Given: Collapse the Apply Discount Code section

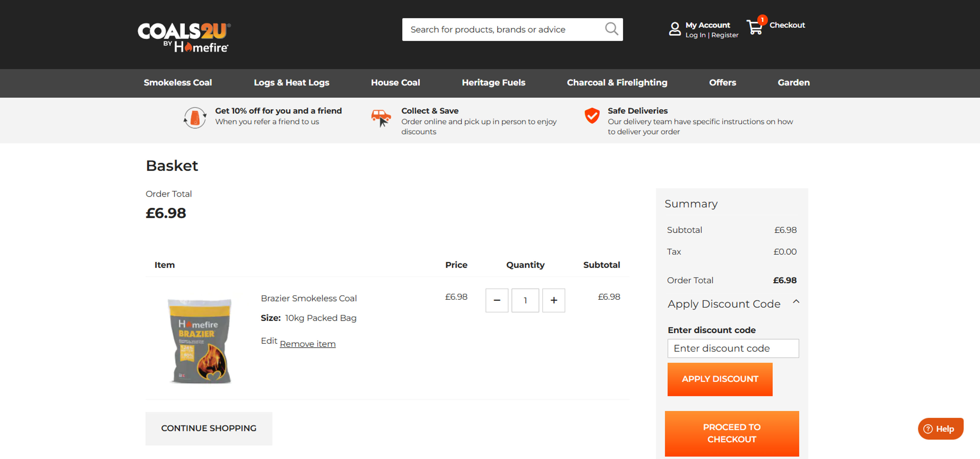Looking at the screenshot, I should (x=796, y=301).
